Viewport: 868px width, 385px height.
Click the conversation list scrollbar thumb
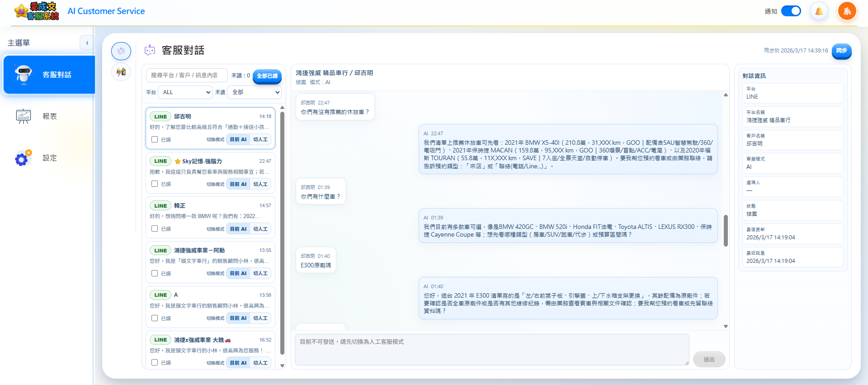point(282,233)
